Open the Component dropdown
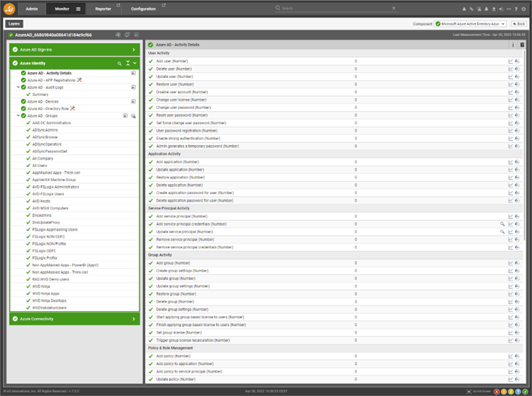 [470, 24]
